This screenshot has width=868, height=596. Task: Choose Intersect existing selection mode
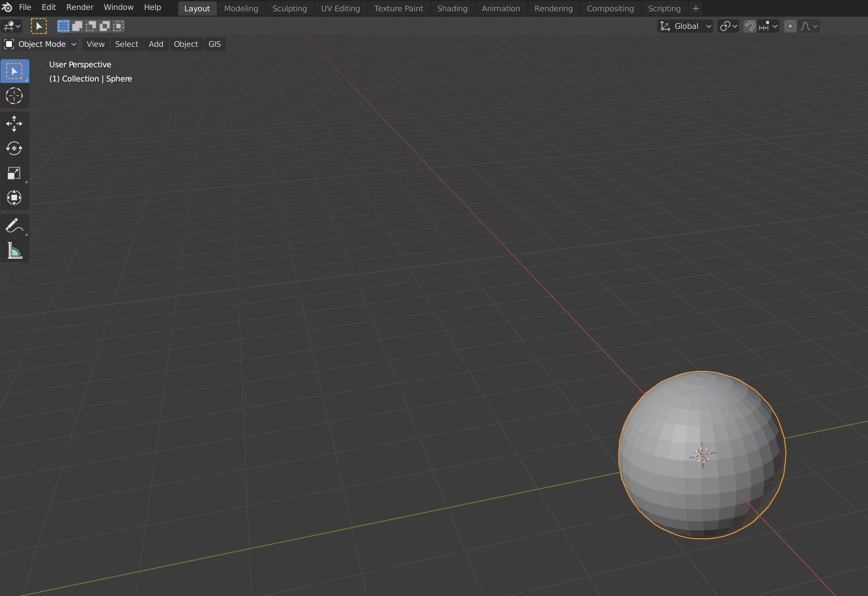coord(118,26)
